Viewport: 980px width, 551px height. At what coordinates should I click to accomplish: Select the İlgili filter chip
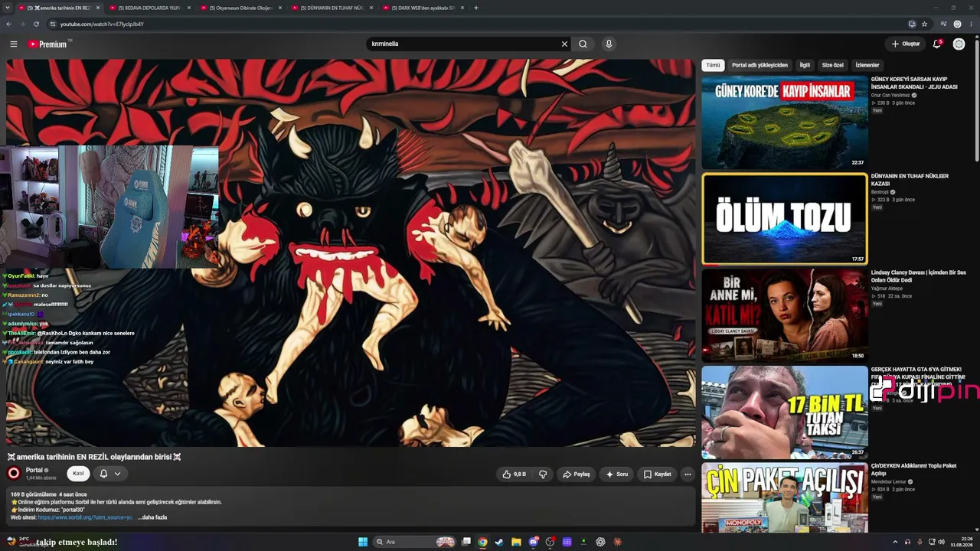pyautogui.click(x=805, y=65)
